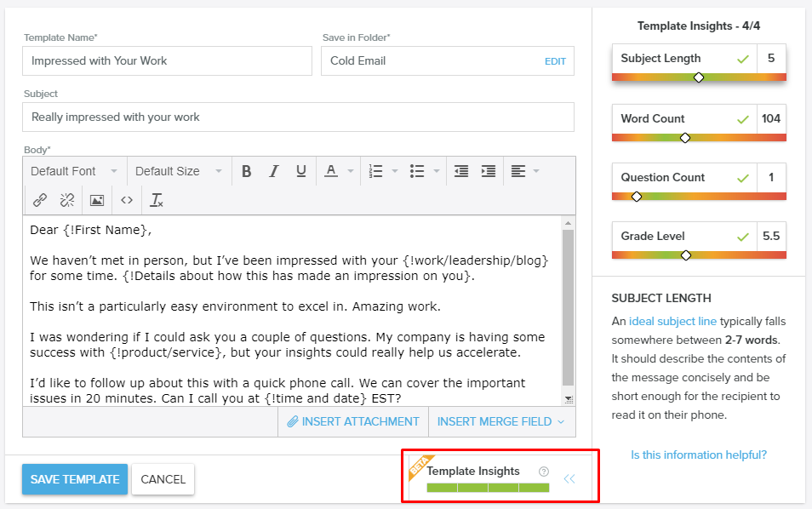Viewport: 812px width, 509px height.
Task: Apply italic formatting to text
Action: (274, 171)
